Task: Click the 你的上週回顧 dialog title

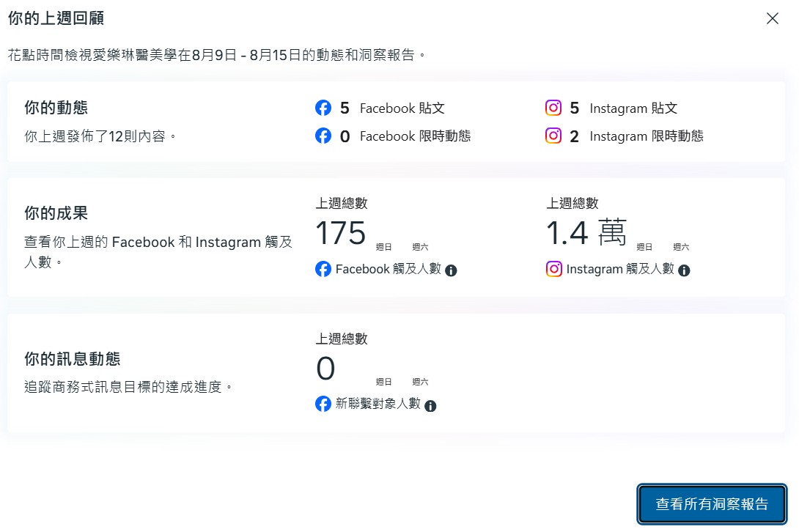Action: coord(56,18)
